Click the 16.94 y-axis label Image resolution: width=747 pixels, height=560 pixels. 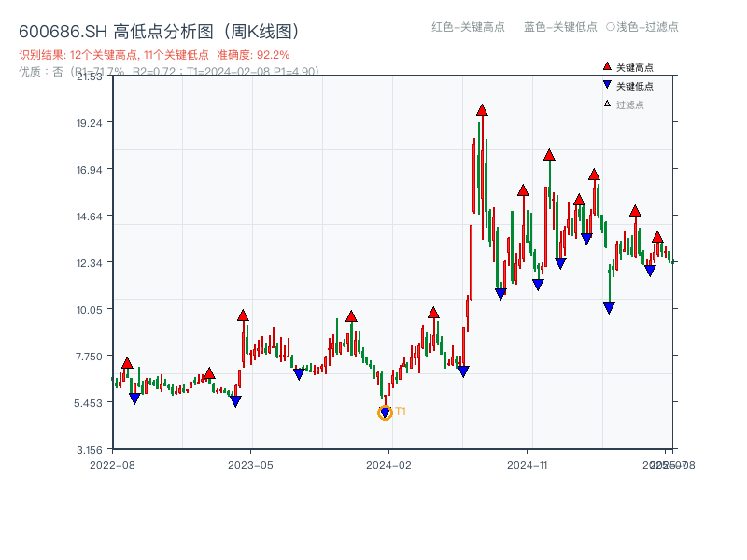point(90,170)
